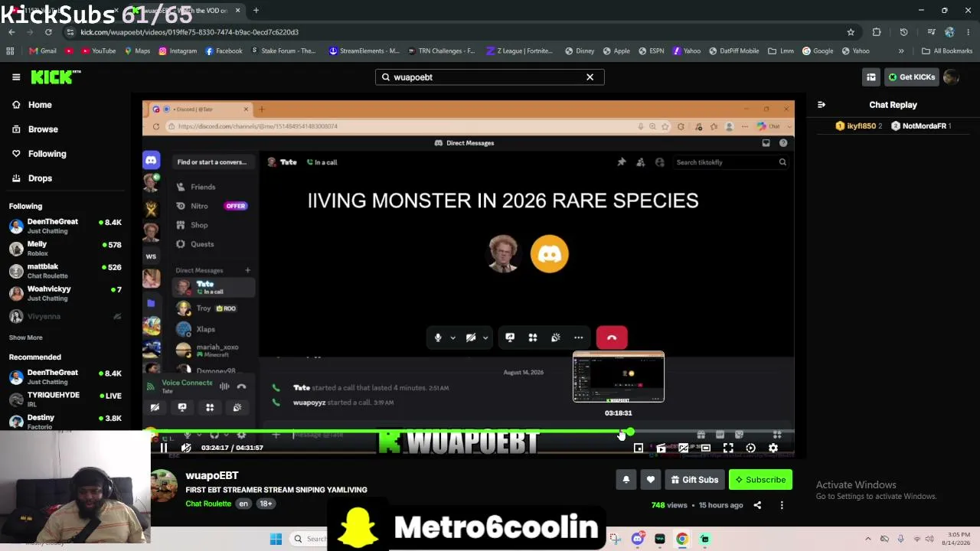Click the Kick search field containing wuapoebt
The width and height of the screenshot is (980, 551).
pos(490,77)
